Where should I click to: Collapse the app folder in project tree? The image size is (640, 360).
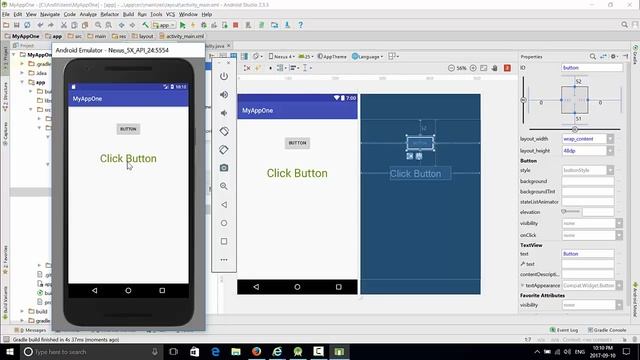(22, 82)
